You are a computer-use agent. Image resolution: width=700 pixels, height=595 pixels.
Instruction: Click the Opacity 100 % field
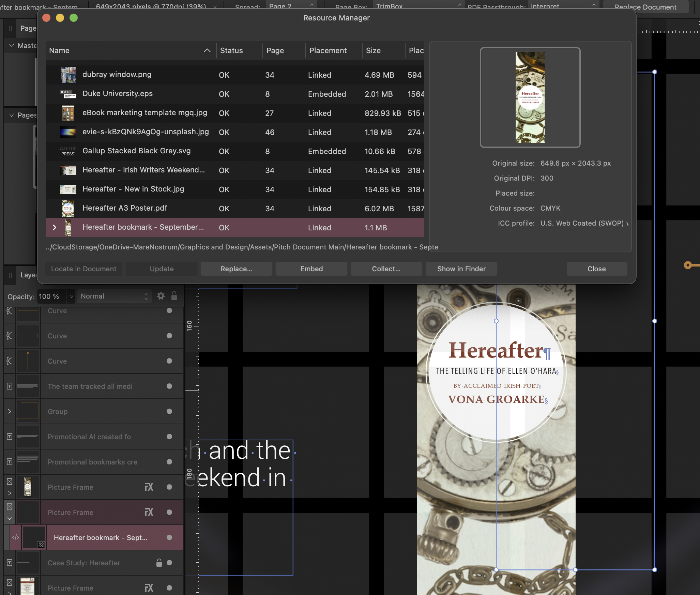pyautogui.click(x=52, y=296)
